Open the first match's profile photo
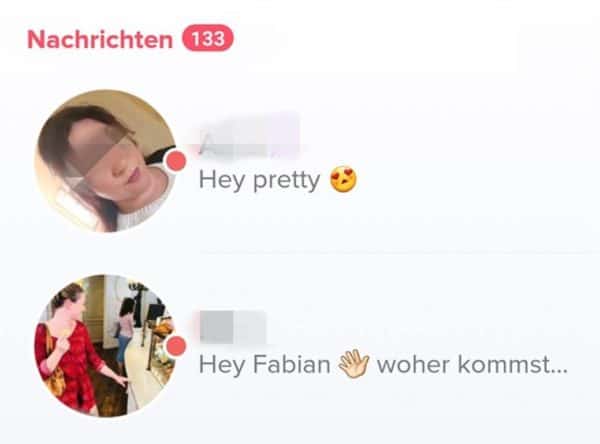 point(106,161)
